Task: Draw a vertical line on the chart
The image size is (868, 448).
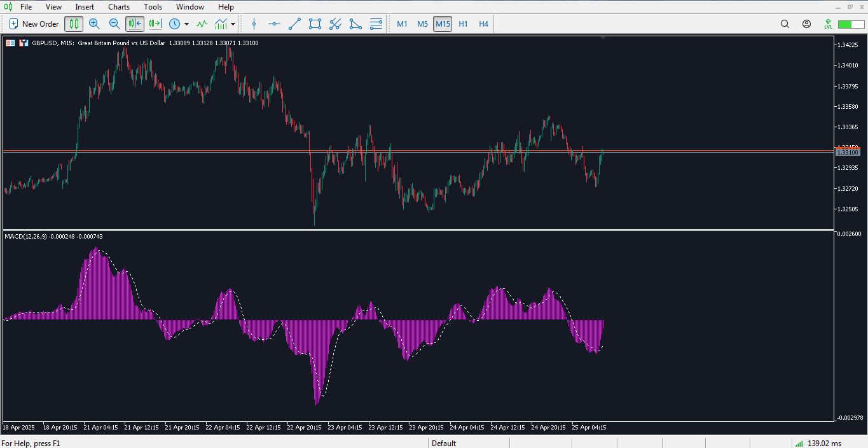Action: [254, 24]
